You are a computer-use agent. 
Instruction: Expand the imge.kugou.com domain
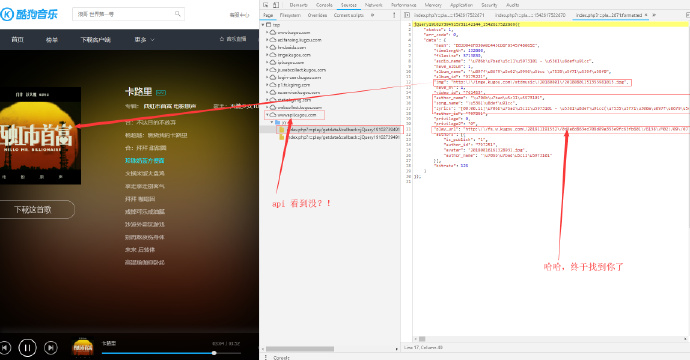[x=267, y=55]
